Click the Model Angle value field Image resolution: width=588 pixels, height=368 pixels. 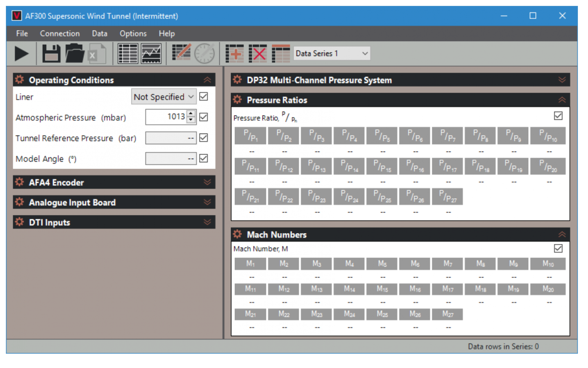point(171,158)
